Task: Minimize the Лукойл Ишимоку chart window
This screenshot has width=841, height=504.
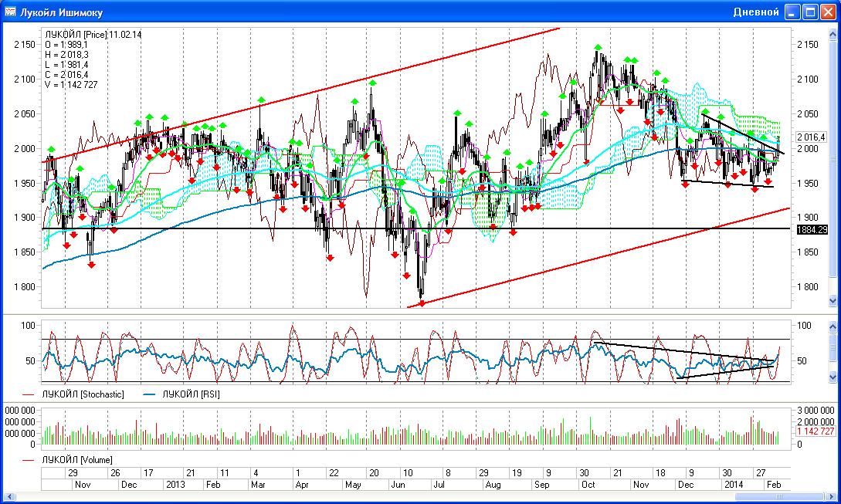Action: click(x=792, y=12)
